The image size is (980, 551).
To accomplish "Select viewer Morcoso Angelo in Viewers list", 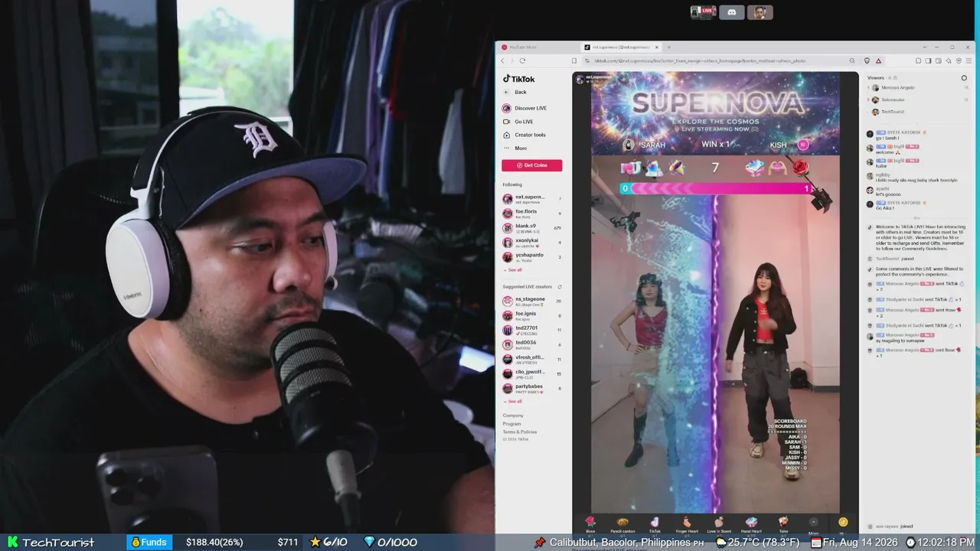I will (917, 88).
